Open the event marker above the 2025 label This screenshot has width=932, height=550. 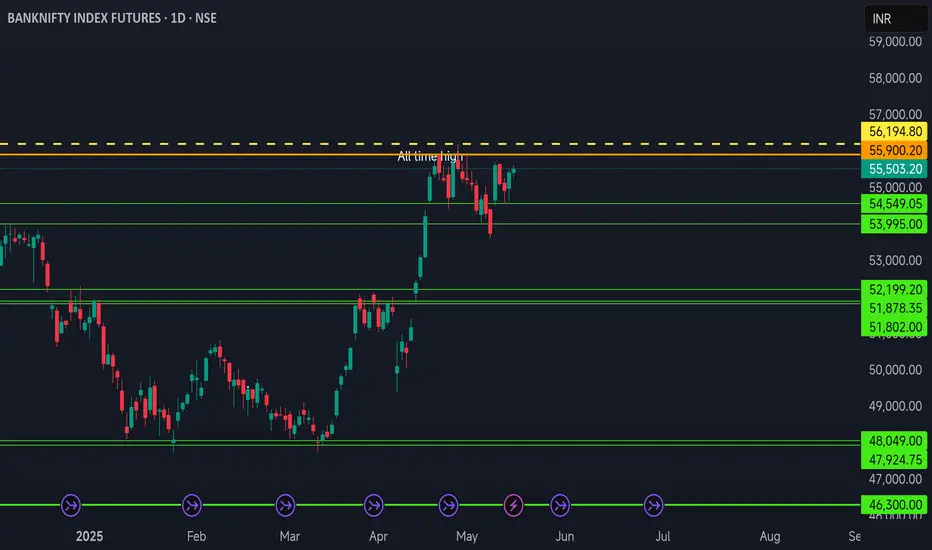tap(71, 505)
